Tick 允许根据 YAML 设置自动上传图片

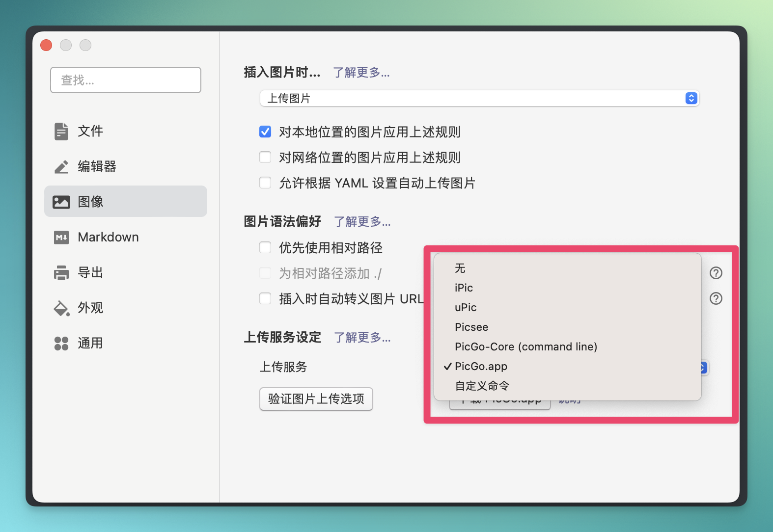click(265, 183)
